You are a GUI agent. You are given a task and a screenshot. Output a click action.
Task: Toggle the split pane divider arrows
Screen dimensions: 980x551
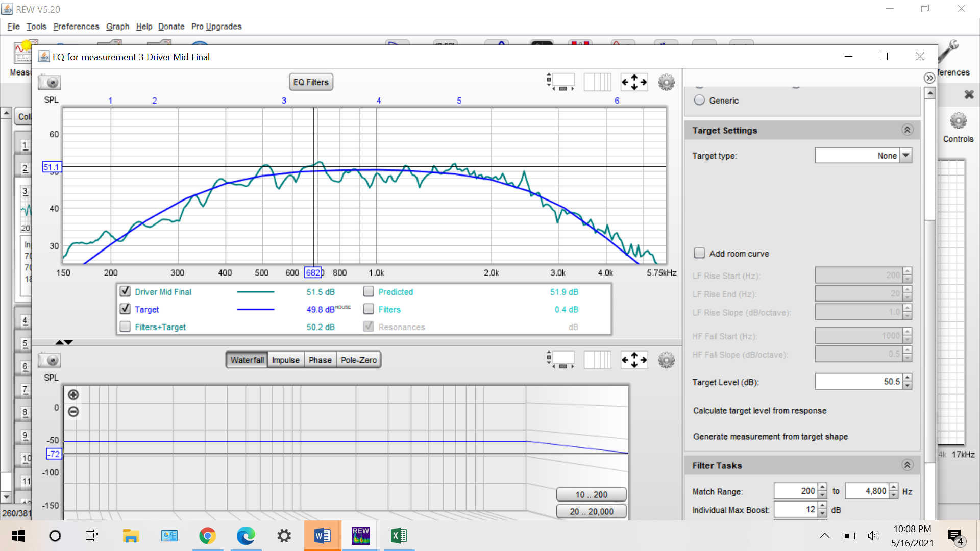(x=64, y=342)
